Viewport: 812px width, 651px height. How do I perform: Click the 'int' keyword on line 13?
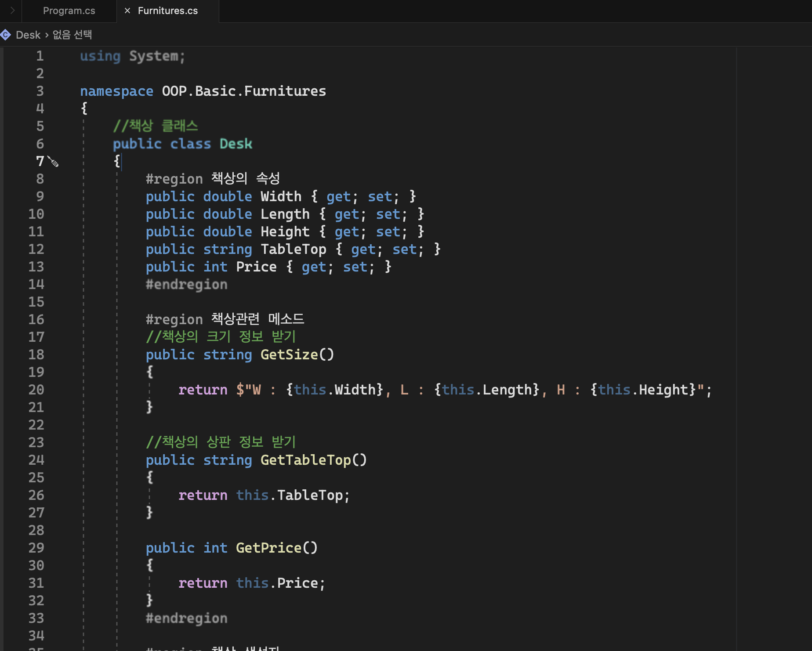(215, 267)
